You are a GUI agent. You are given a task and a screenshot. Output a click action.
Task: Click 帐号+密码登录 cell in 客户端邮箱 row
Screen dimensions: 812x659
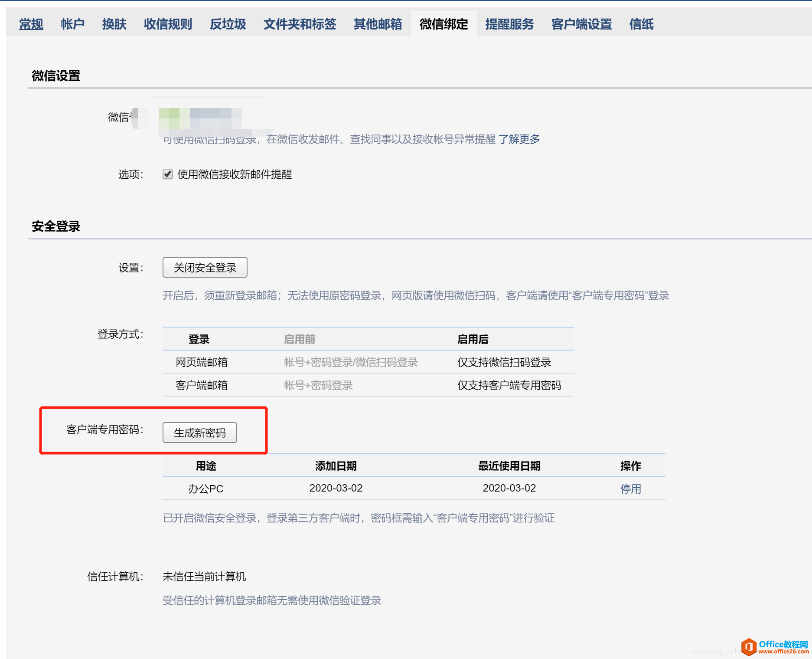pos(319,385)
